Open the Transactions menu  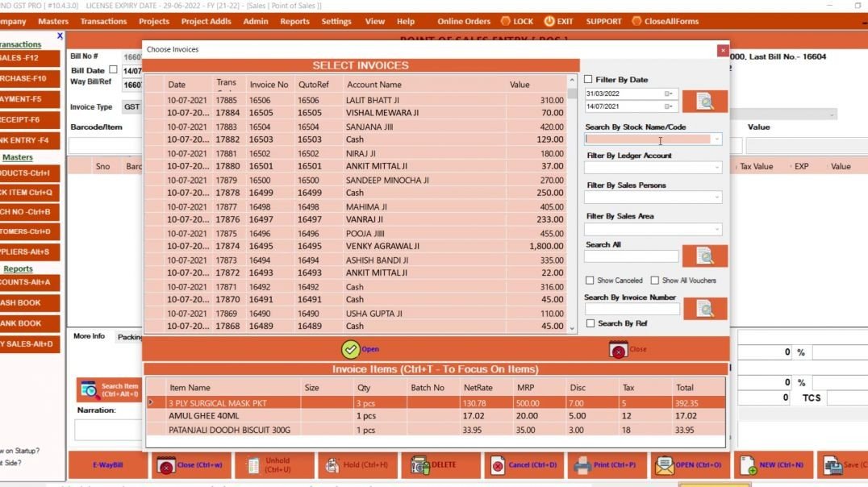tap(103, 21)
